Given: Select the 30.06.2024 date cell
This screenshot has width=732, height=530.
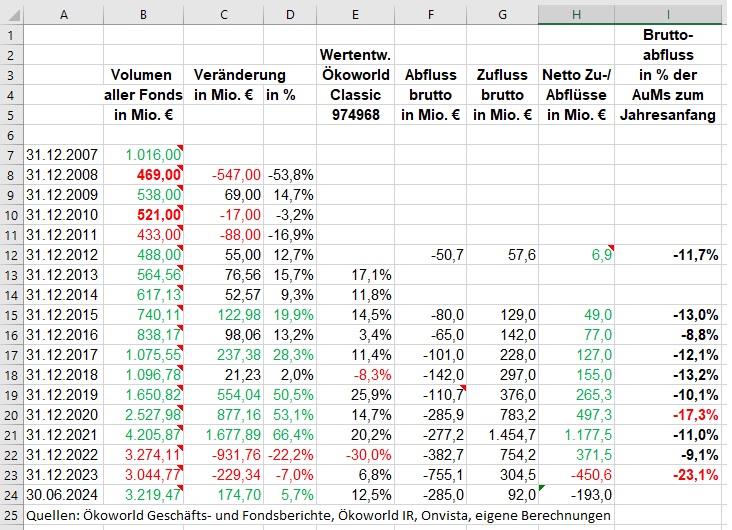Looking at the screenshot, I should click(62, 494).
